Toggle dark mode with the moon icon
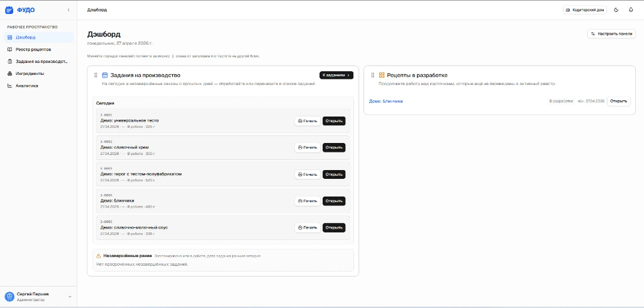Screen dimensions: 644x308 (x=616, y=10)
